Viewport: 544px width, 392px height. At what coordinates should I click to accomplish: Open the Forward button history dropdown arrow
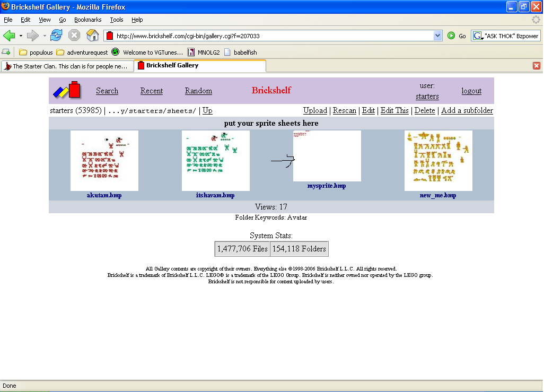[x=45, y=36]
